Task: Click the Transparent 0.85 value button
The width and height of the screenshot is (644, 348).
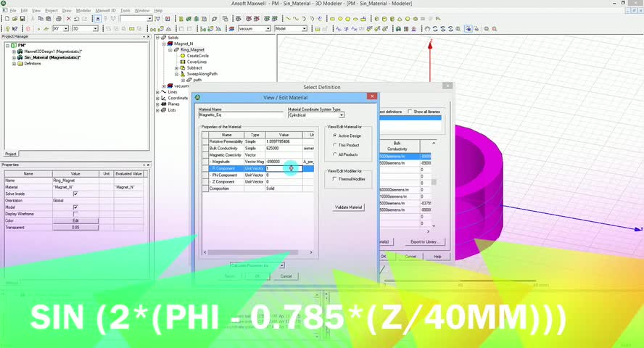Action: 75,228
